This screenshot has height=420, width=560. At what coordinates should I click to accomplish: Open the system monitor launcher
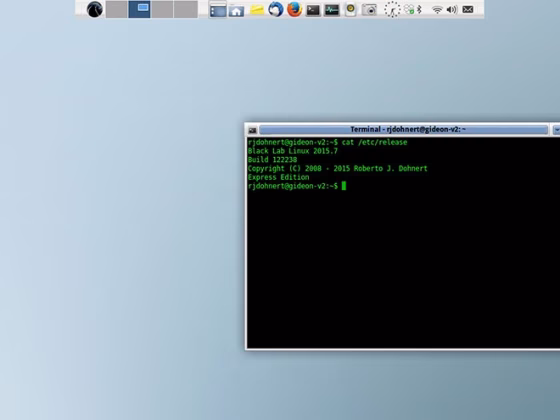point(332,10)
